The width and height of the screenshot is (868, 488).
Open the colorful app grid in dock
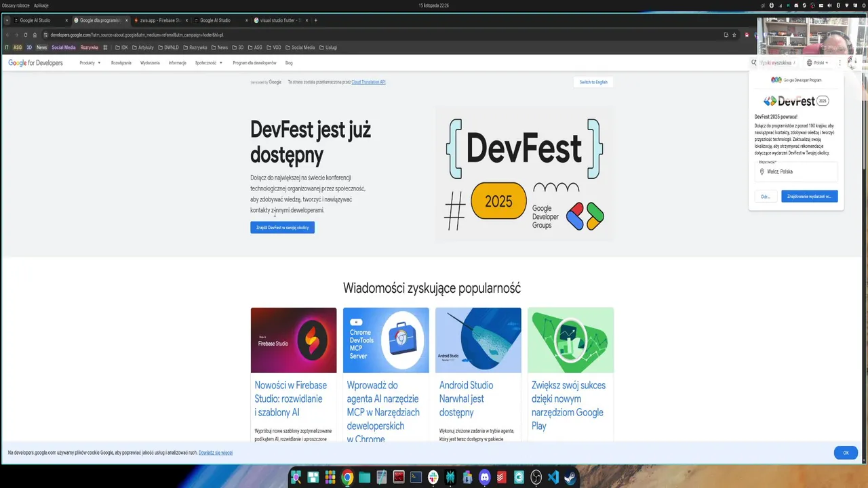[330, 476]
